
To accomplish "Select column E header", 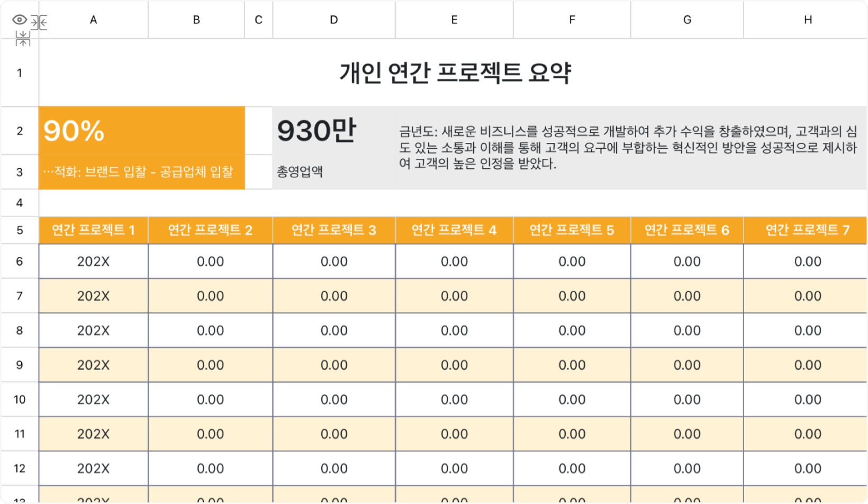I will pos(454,20).
